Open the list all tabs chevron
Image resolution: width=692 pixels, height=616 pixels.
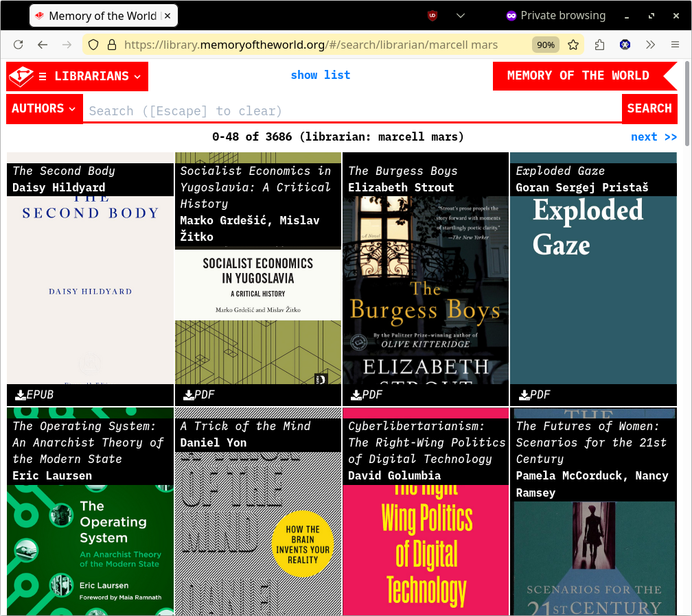coord(461,16)
